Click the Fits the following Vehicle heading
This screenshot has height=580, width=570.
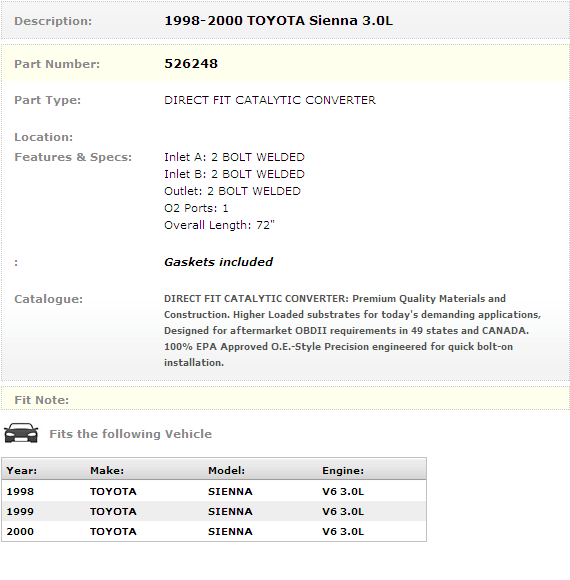click(131, 434)
